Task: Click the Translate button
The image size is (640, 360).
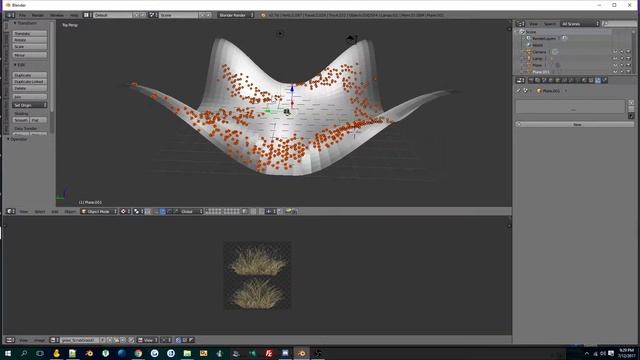Action: tap(30, 33)
